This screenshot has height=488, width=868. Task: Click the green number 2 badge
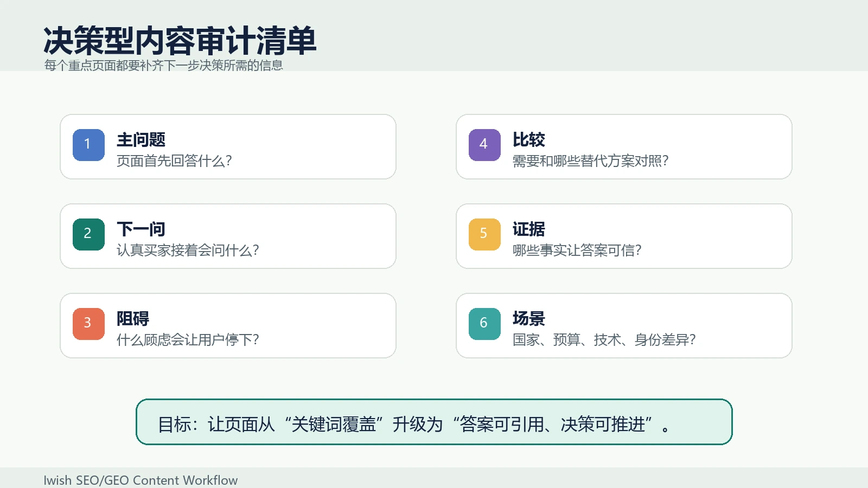coord(88,234)
